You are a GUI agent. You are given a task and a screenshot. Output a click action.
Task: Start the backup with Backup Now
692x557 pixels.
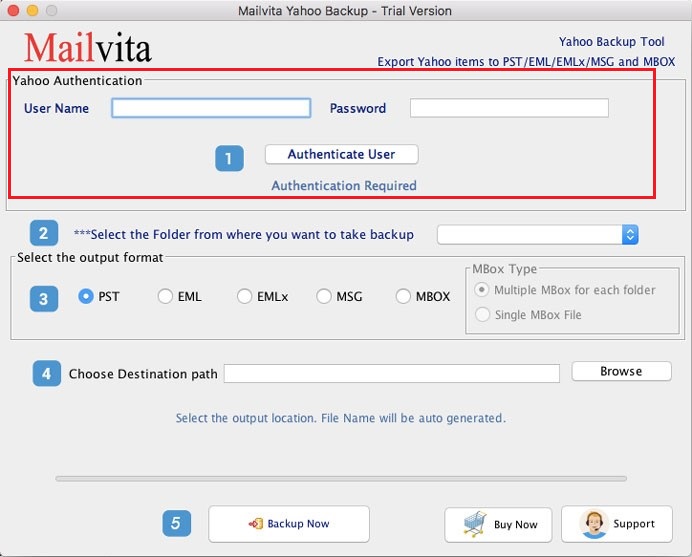289,524
